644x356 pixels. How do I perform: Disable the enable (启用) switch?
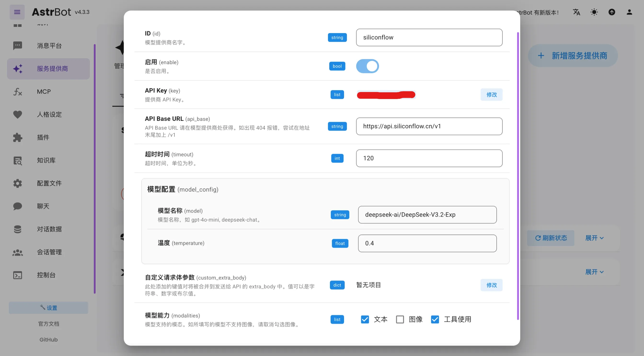[x=367, y=66]
